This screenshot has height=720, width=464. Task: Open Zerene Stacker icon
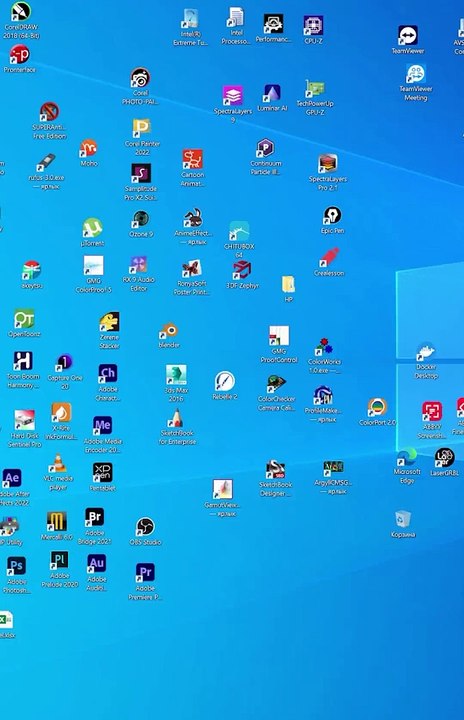click(x=109, y=322)
